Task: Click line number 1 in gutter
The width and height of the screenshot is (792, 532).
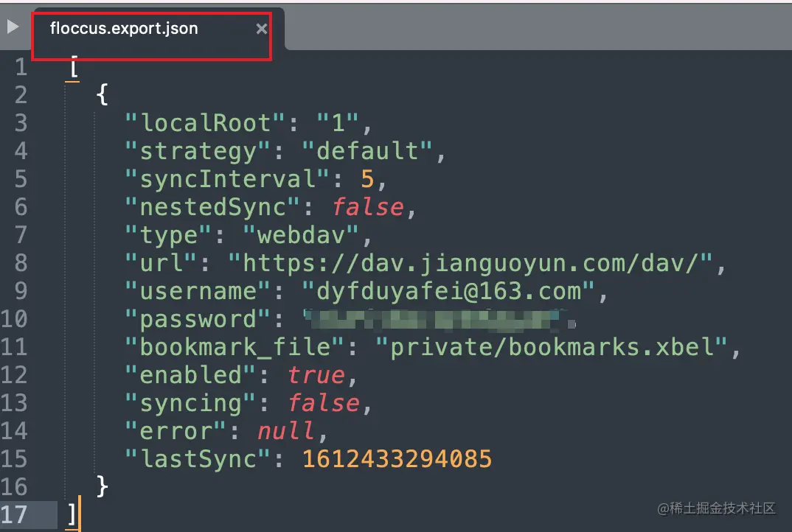Action: click(x=21, y=67)
